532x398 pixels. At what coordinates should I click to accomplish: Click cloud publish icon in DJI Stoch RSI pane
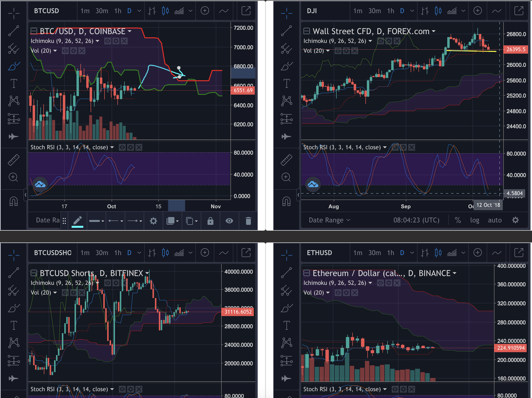coord(313,184)
